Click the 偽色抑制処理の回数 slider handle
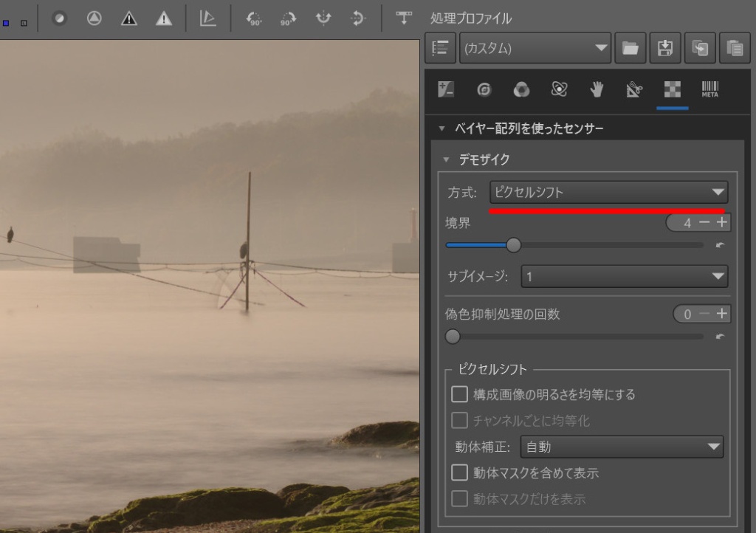The height and width of the screenshot is (533, 756). tap(453, 337)
